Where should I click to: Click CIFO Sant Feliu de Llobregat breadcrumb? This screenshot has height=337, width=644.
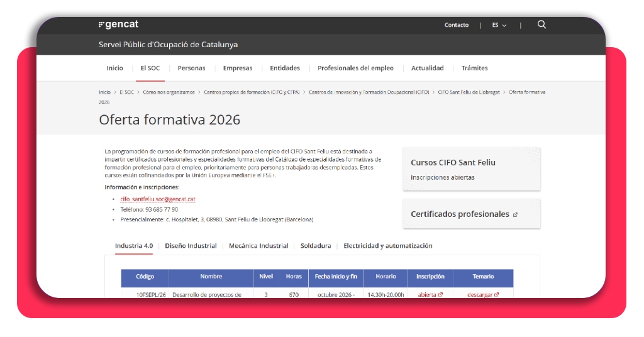tap(469, 92)
